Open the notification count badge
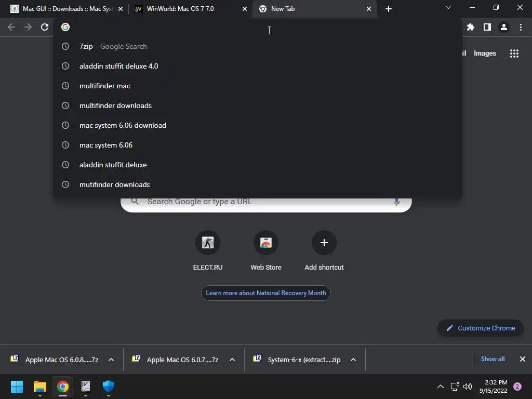 (517, 387)
